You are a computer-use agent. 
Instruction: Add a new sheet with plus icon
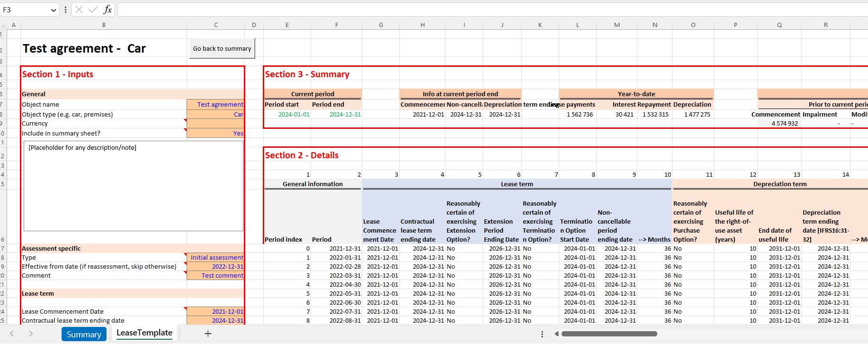pos(208,334)
